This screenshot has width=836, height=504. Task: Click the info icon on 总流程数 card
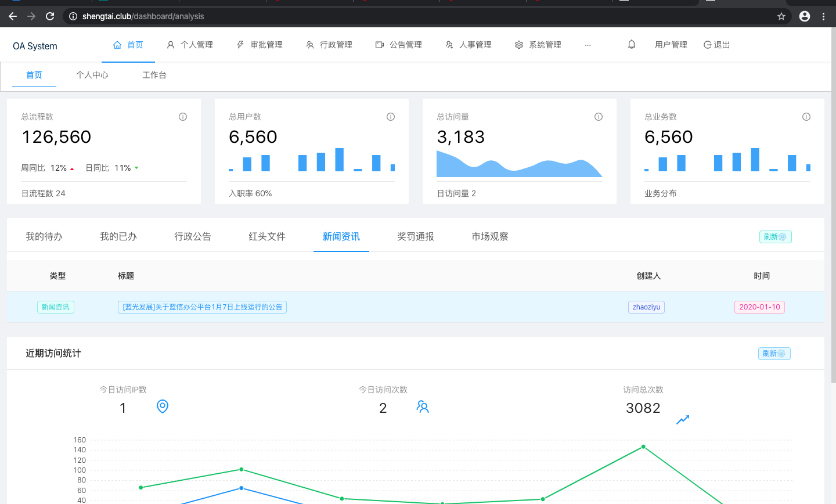[x=182, y=116]
